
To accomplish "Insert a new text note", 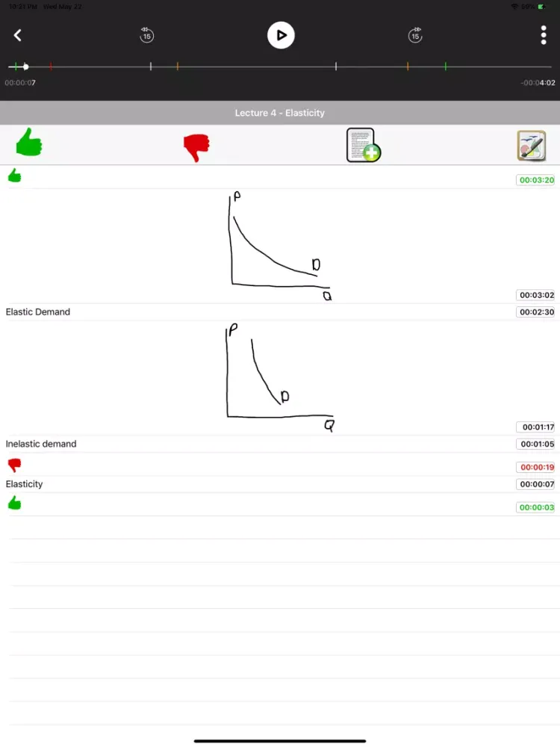I will (x=363, y=145).
